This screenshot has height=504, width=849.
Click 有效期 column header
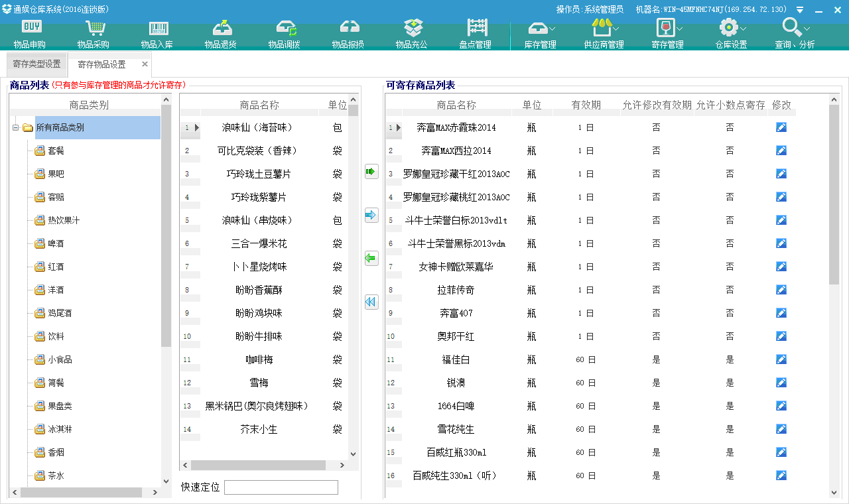pos(586,105)
